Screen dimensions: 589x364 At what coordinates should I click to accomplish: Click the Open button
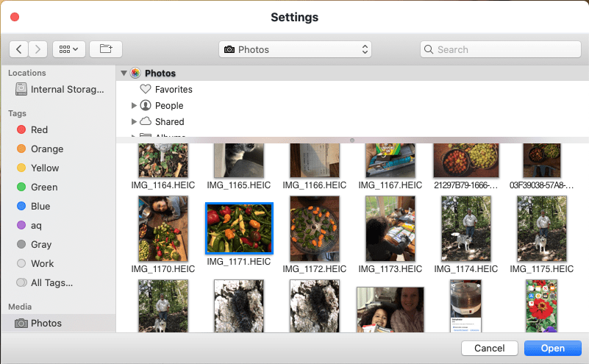(x=552, y=349)
